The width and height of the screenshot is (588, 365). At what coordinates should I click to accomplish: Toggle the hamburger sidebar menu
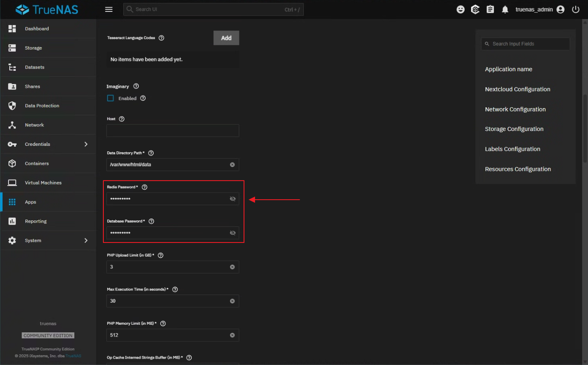(109, 9)
